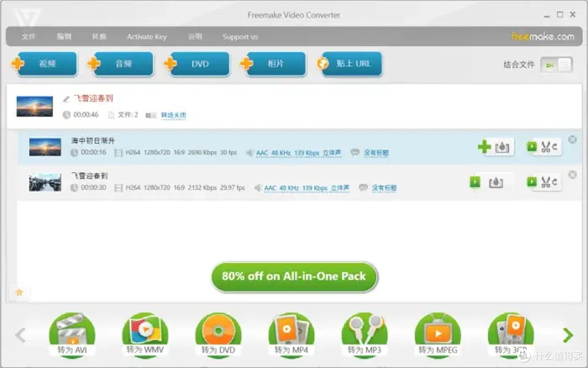This screenshot has width=588, height=368.
Task: Choose the 转为 MP4 output format
Action: [291, 335]
